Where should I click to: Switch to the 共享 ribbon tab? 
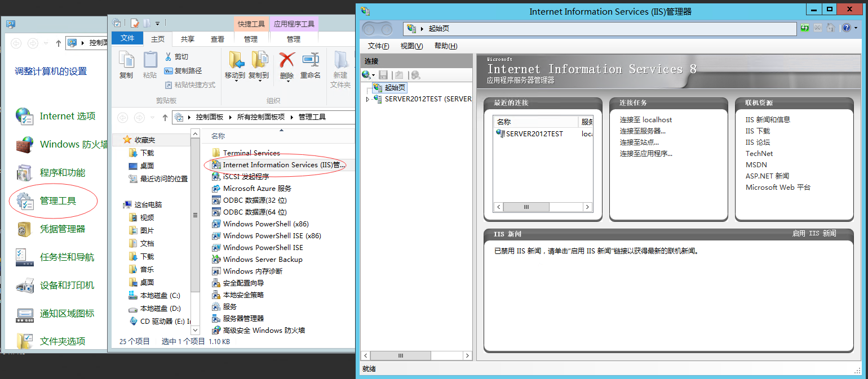tap(187, 39)
